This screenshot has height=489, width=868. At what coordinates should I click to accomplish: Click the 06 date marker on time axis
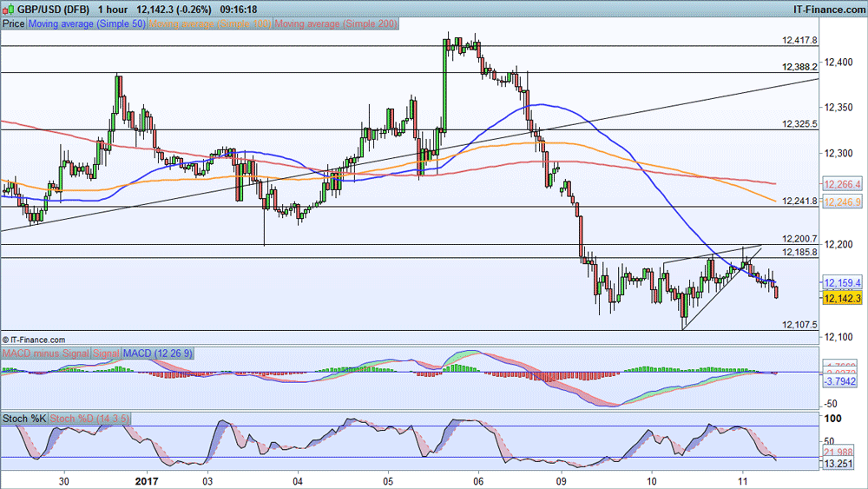(x=478, y=481)
